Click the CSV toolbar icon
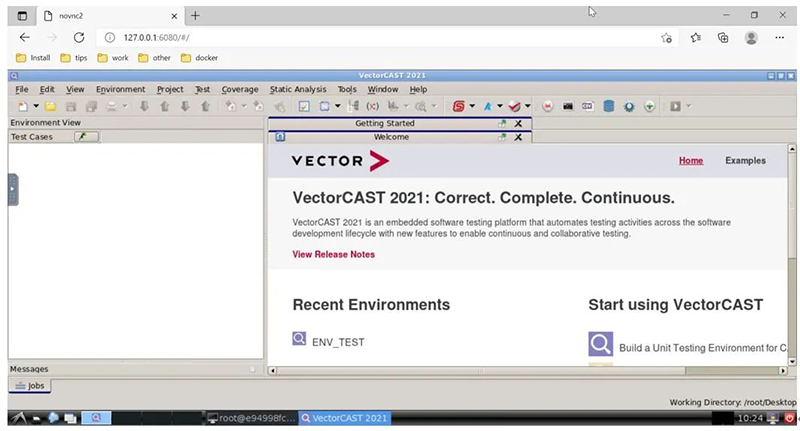The width and height of the screenshot is (800, 431). point(588,107)
